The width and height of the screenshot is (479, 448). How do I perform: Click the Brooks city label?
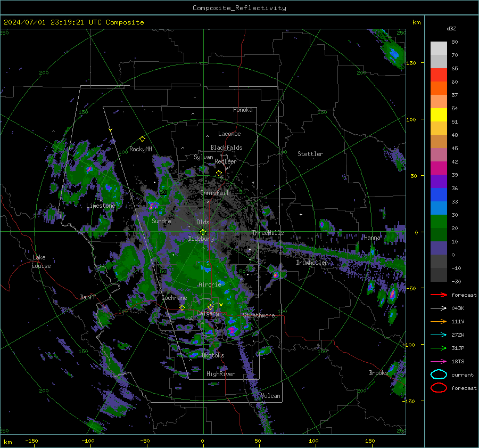[x=378, y=373]
